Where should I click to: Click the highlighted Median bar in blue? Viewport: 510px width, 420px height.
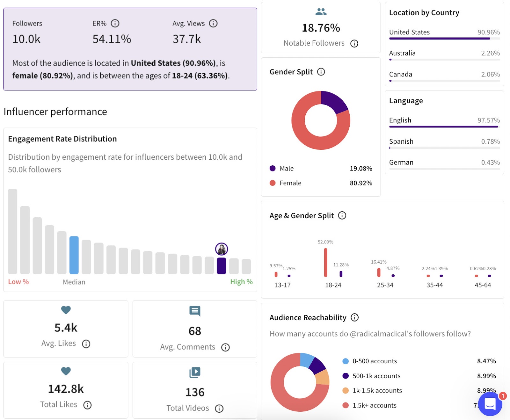tap(73, 255)
